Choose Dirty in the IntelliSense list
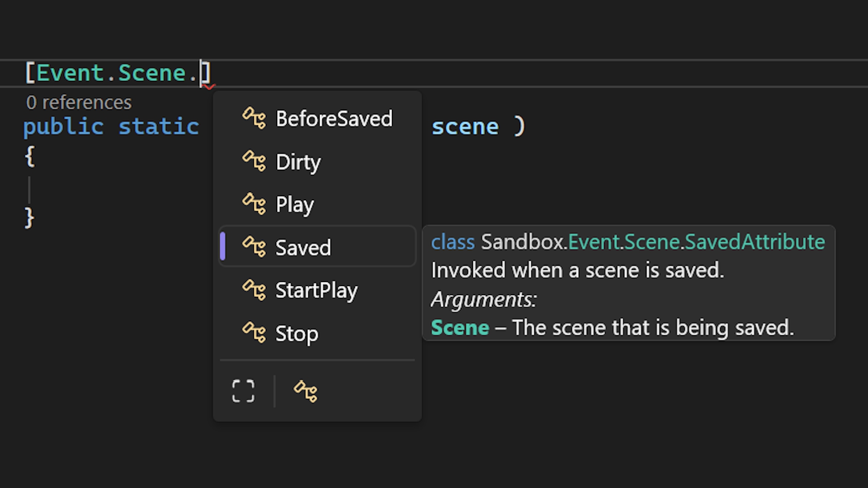 [298, 162]
